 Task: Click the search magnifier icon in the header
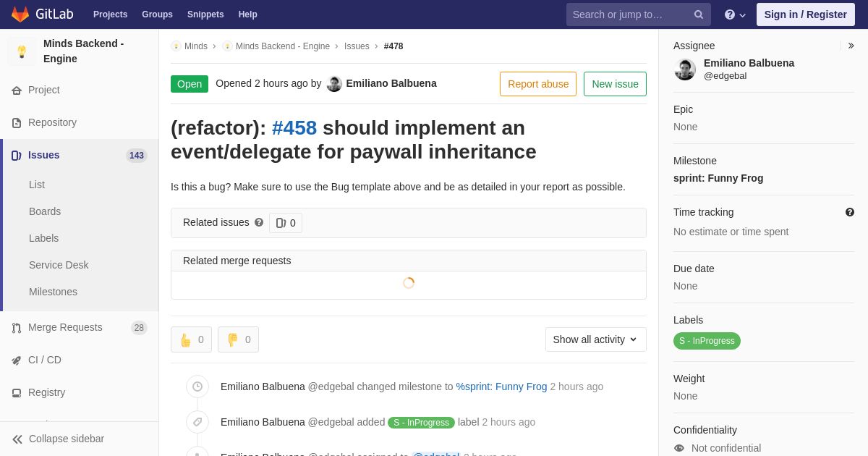(x=699, y=14)
